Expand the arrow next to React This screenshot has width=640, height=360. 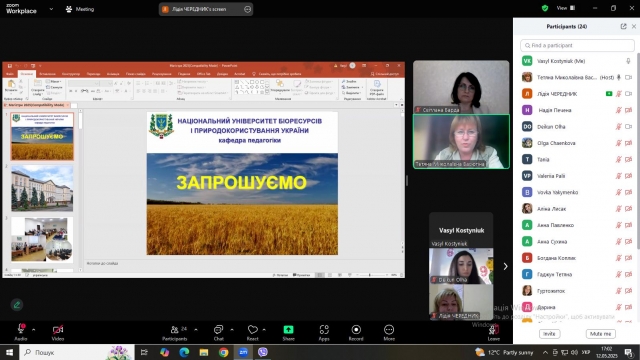pos(264,329)
